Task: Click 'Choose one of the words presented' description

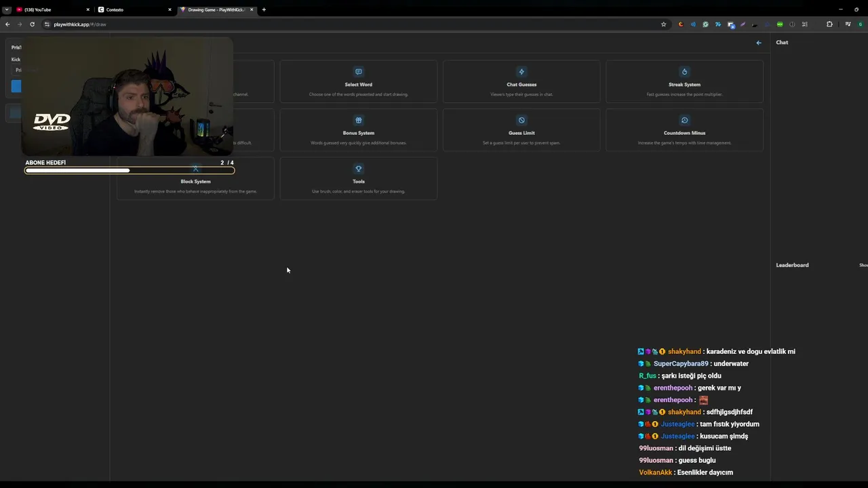Action: 359,94
